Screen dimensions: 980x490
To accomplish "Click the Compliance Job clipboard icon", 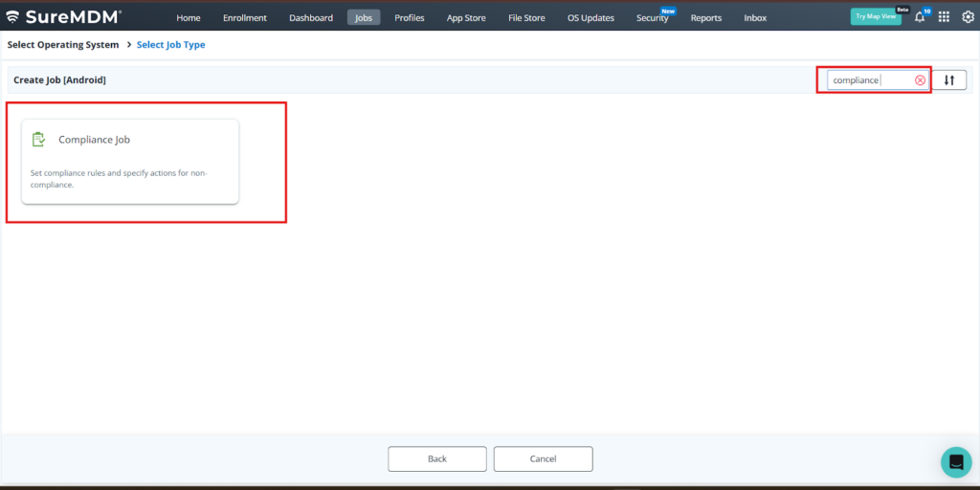I will 38,140.
